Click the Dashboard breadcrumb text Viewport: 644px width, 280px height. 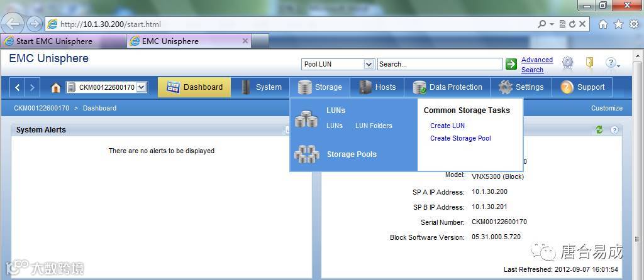click(x=99, y=108)
